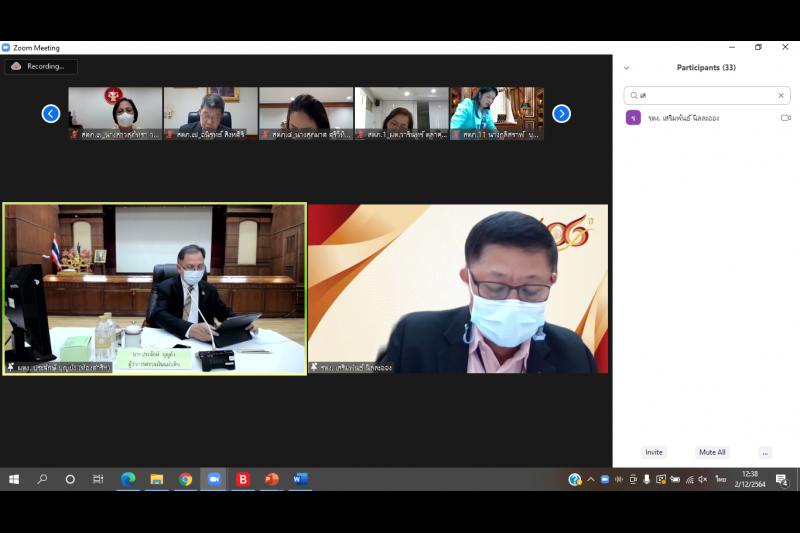This screenshot has width=800, height=533.
Task: Open Google Chrome from the taskbar
Action: pos(186,479)
